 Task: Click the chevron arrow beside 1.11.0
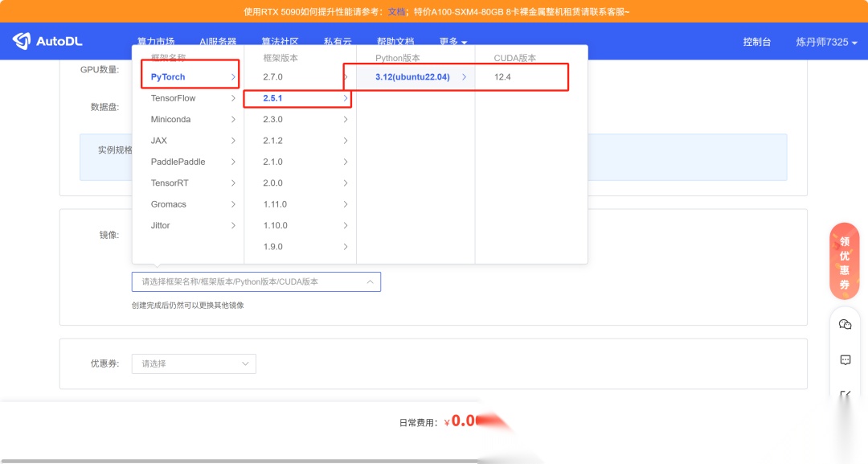(346, 204)
